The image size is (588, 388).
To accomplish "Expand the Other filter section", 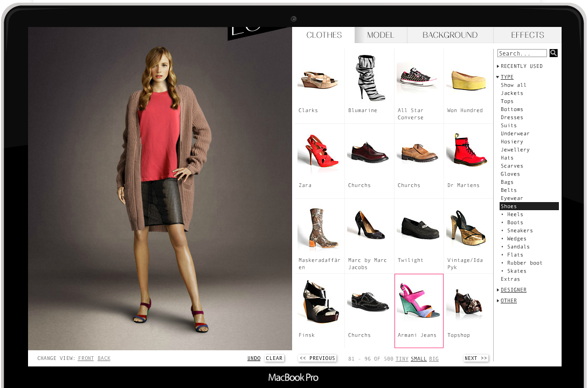I will 507,301.
